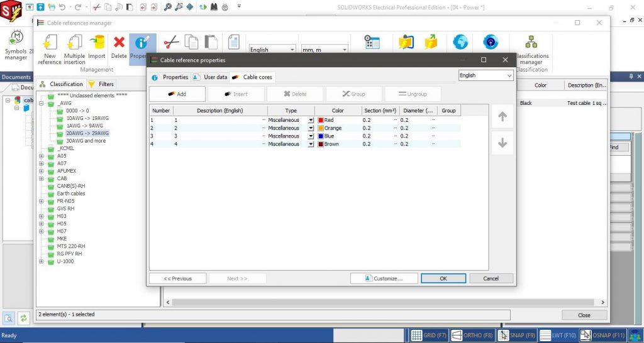Image resolution: width=644 pixels, height=343 pixels.
Task: Click the magnifier icon at bottom left corner
Action: pos(9,318)
